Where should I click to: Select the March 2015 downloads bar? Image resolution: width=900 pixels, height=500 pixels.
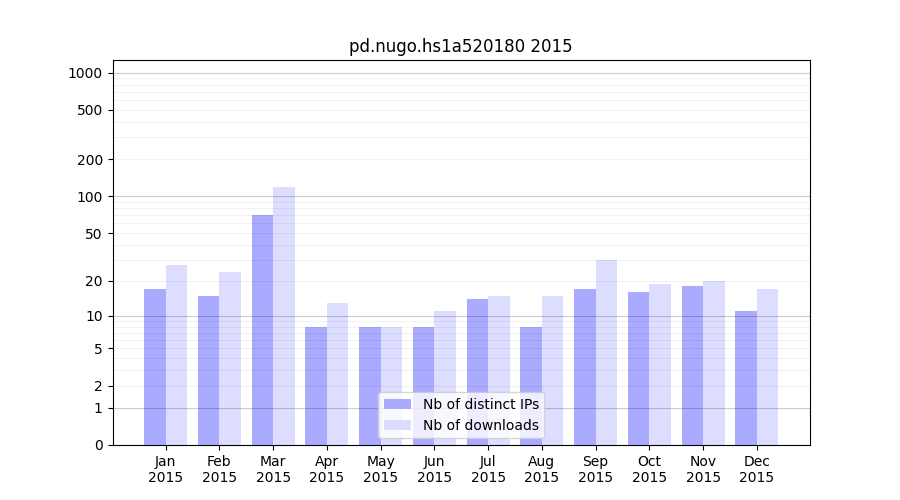[284, 315]
